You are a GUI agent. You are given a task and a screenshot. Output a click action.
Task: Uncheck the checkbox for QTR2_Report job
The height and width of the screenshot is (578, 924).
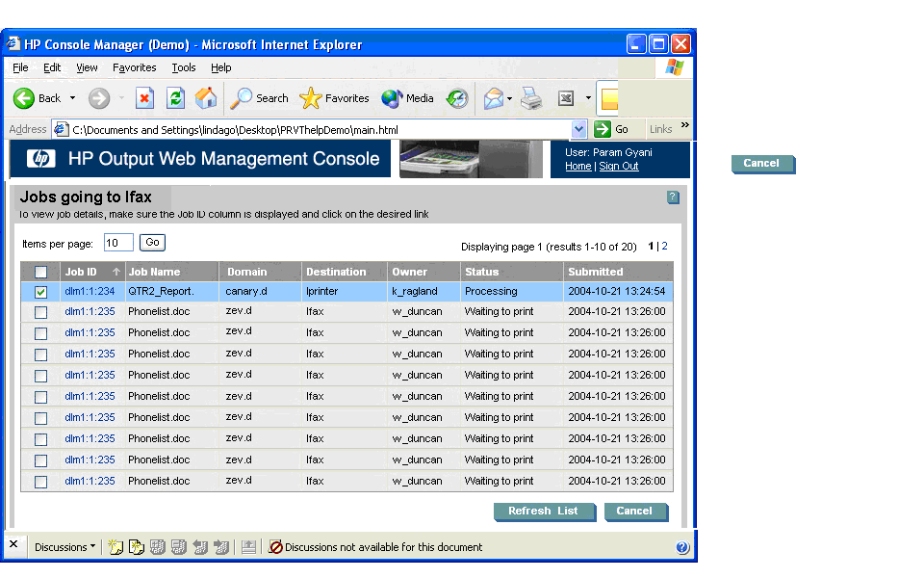40,290
